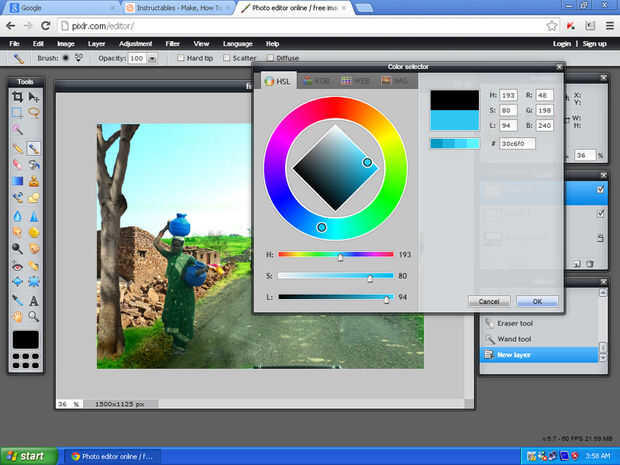Select the Type text tool
Image resolution: width=620 pixels, height=465 pixels.
(x=34, y=301)
